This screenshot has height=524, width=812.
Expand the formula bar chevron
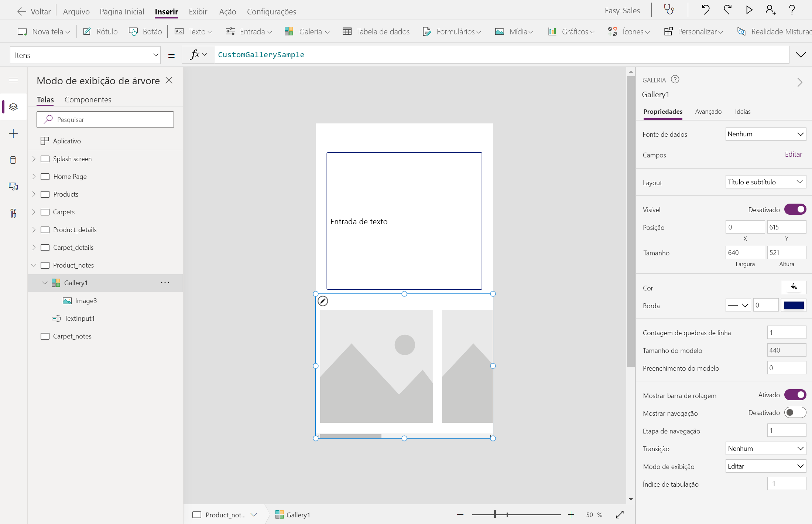tap(801, 55)
